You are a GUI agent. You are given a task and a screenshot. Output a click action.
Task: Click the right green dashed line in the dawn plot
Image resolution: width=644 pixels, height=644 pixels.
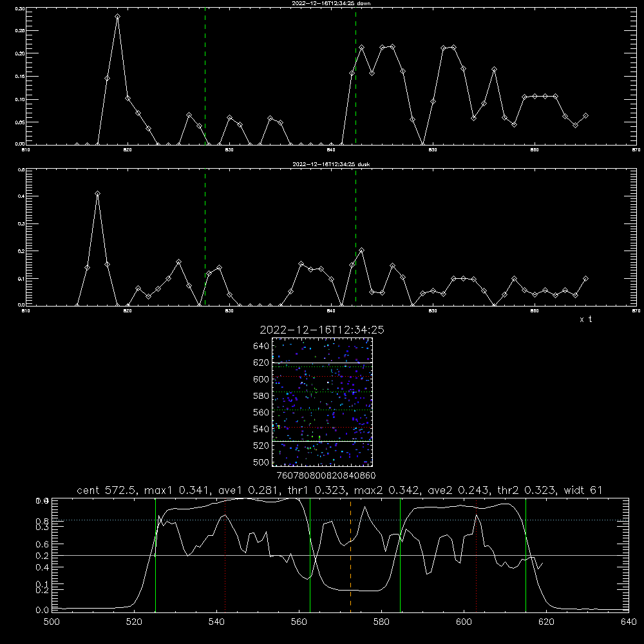pos(355,76)
